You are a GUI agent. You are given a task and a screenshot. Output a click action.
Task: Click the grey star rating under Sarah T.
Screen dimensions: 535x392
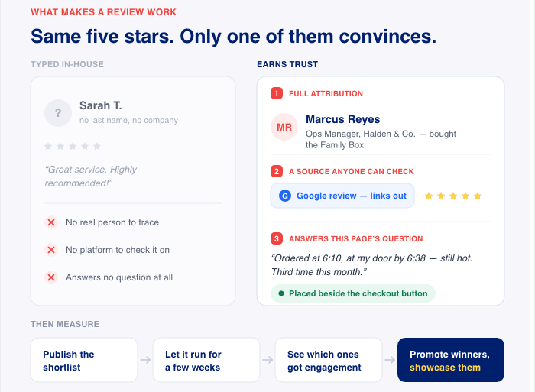coord(73,146)
